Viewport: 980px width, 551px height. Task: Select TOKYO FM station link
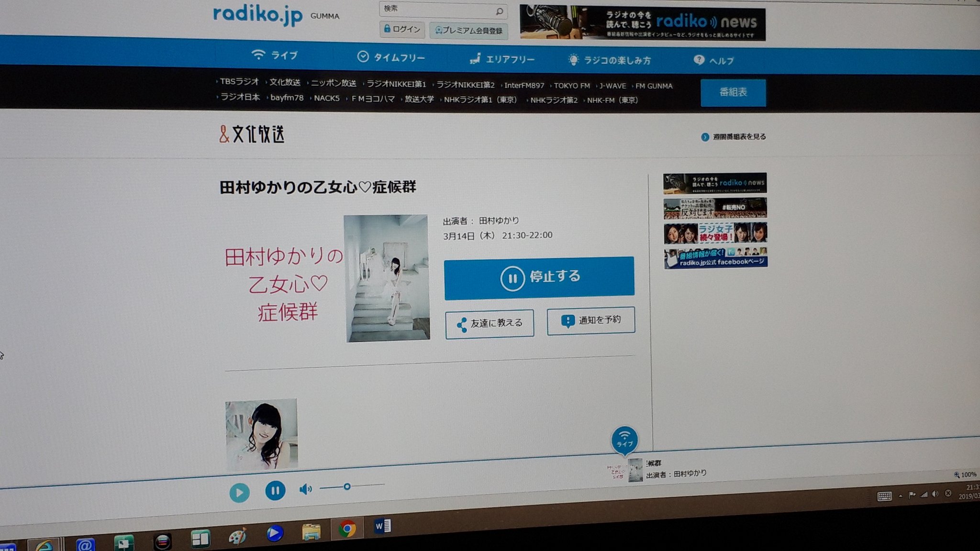coord(572,86)
